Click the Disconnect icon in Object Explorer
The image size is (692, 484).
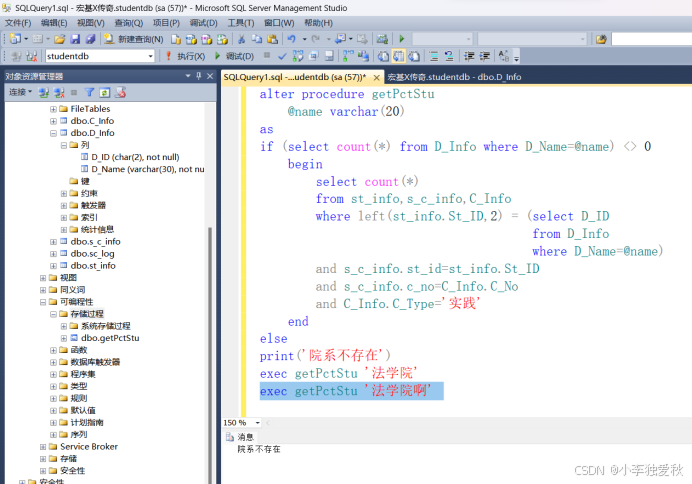[59, 92]
